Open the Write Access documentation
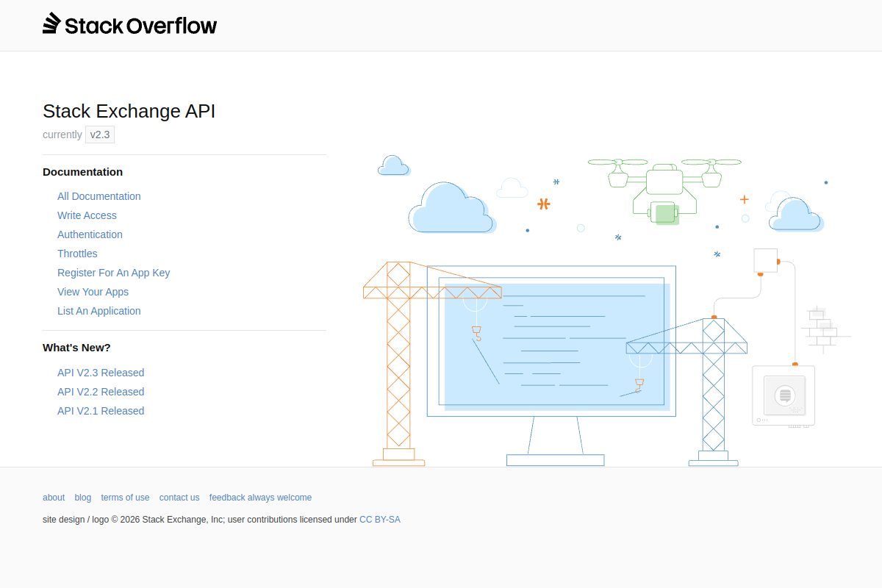Image resolution: width=882 pixels, height=588 pixels. (87, 215)
